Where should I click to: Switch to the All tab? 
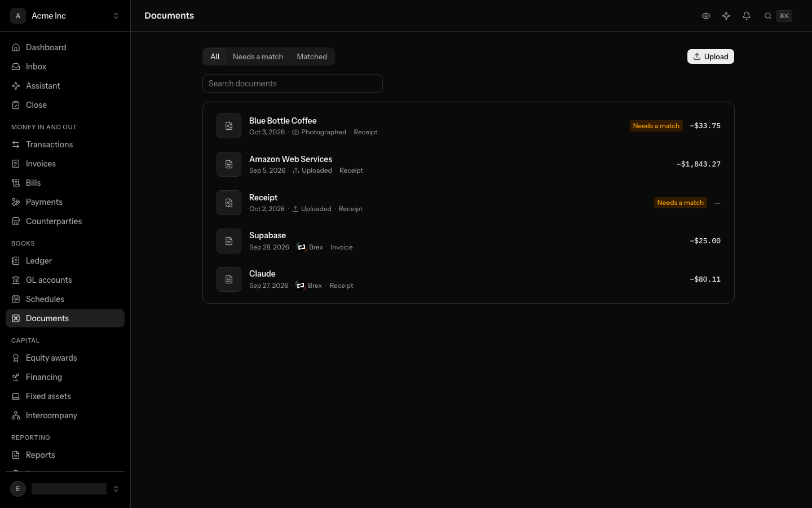(x=215, y=56)
